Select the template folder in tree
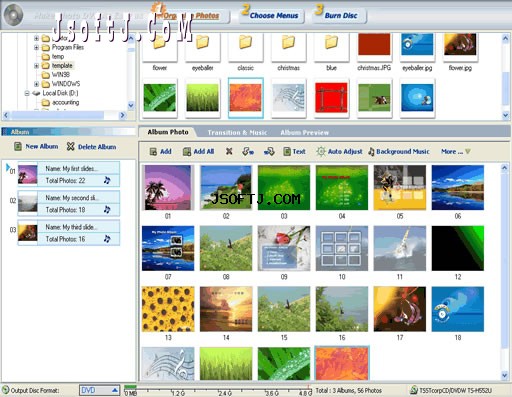 pyautogui.click(x=62, y=66)
